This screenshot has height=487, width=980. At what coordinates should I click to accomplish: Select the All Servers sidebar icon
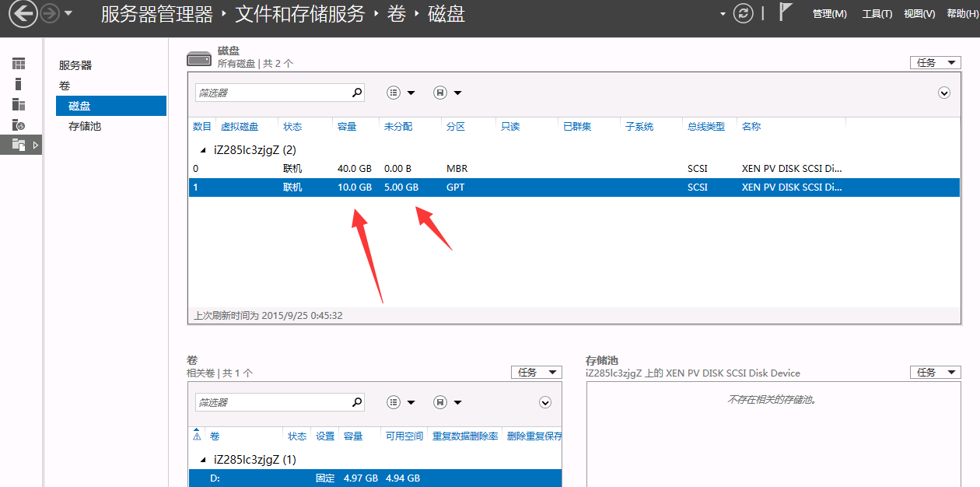(x=19, y=104)
